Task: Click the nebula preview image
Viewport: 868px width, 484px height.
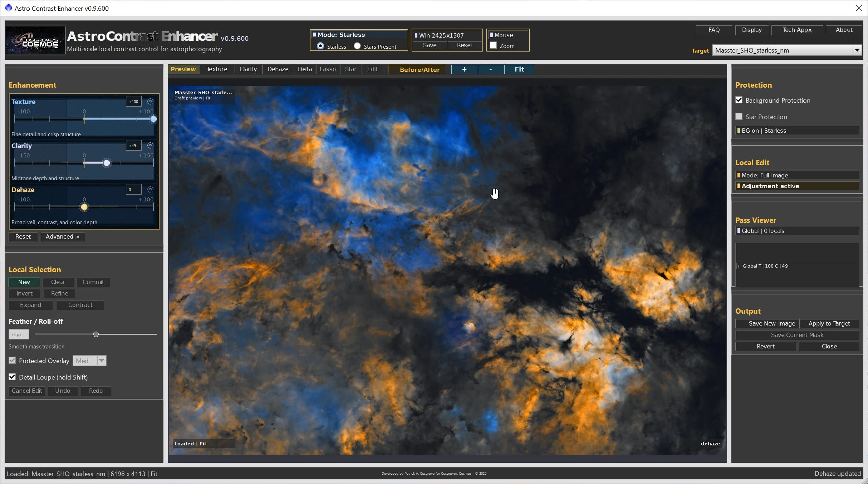Action: (447, 270)
